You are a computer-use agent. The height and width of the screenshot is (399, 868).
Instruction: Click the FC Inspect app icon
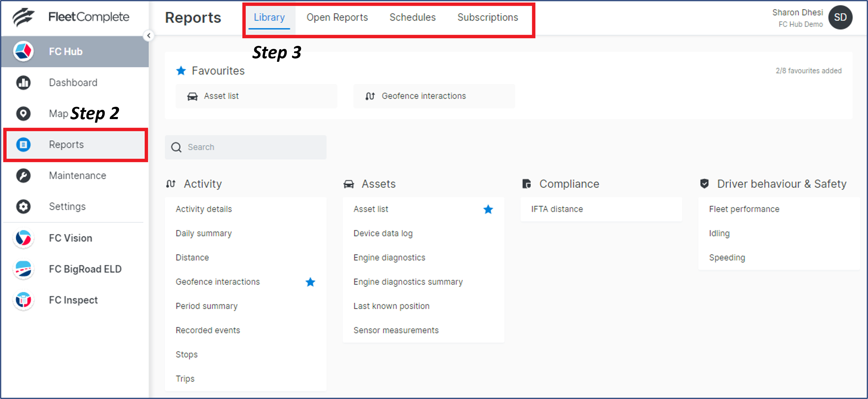pos(23,300)
